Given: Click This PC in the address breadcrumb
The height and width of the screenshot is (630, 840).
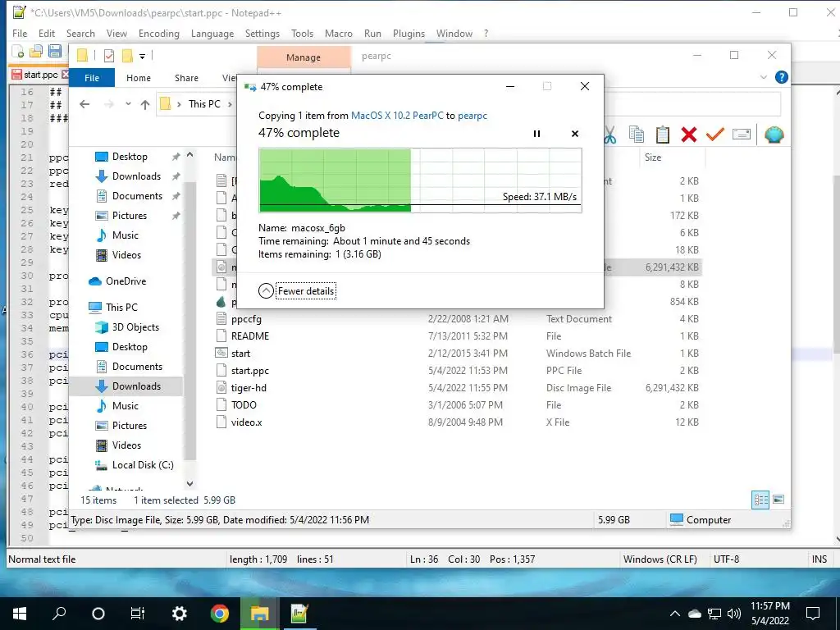Looking at the screenshot, I should (204, 104).
